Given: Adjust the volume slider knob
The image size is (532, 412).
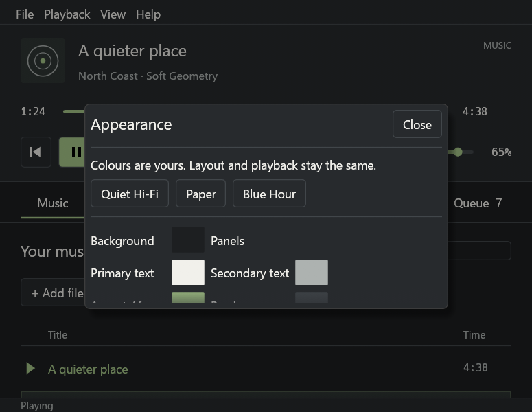Looking at the screenshot, I should tap(458, 152).
